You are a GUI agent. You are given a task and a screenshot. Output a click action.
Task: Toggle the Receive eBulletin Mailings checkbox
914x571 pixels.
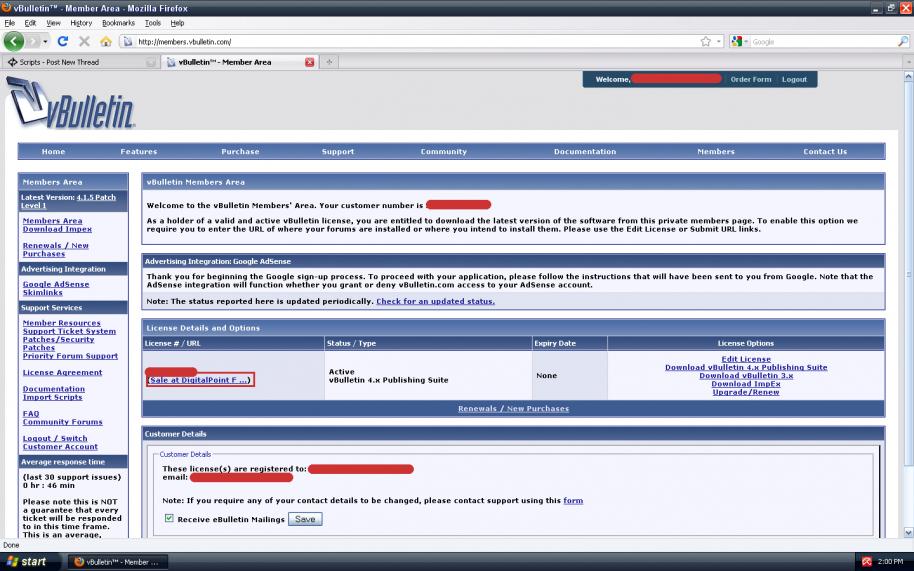169,518
